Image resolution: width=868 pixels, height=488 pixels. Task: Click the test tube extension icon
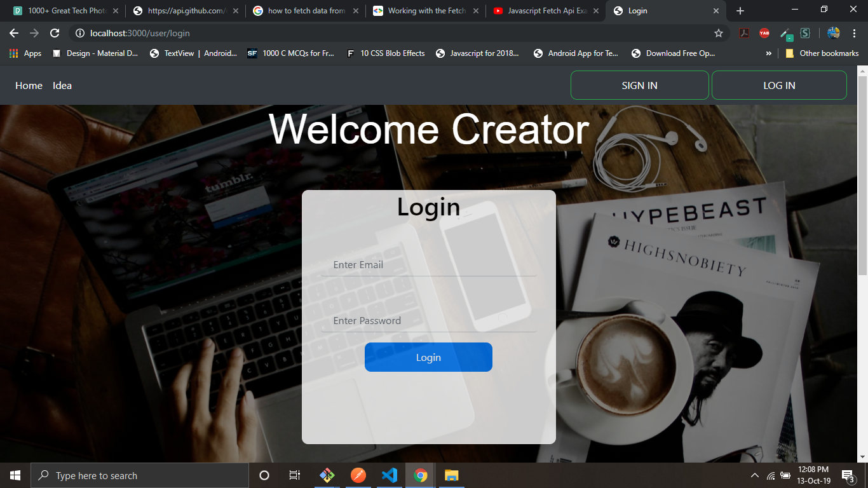pos(786,34)
